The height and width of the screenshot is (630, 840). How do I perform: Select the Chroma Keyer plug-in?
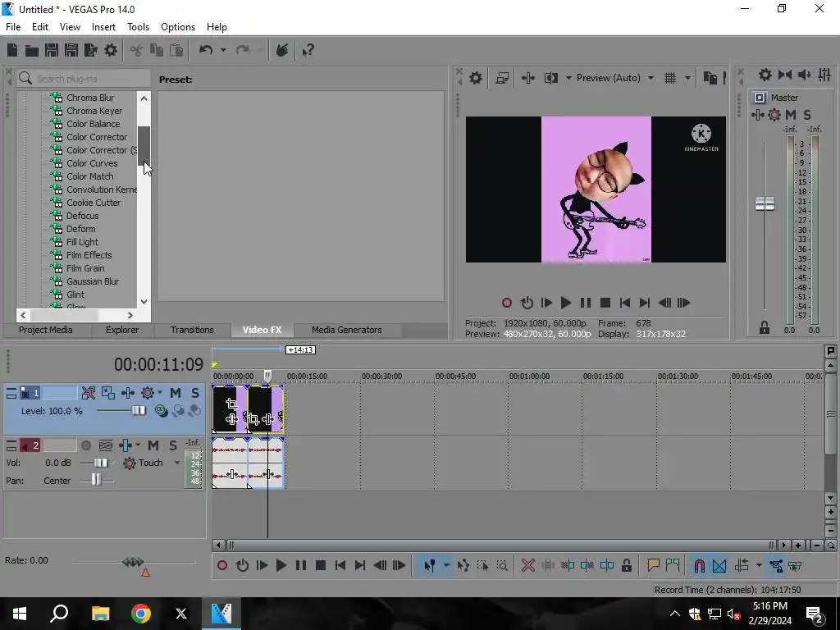(94, 111)
